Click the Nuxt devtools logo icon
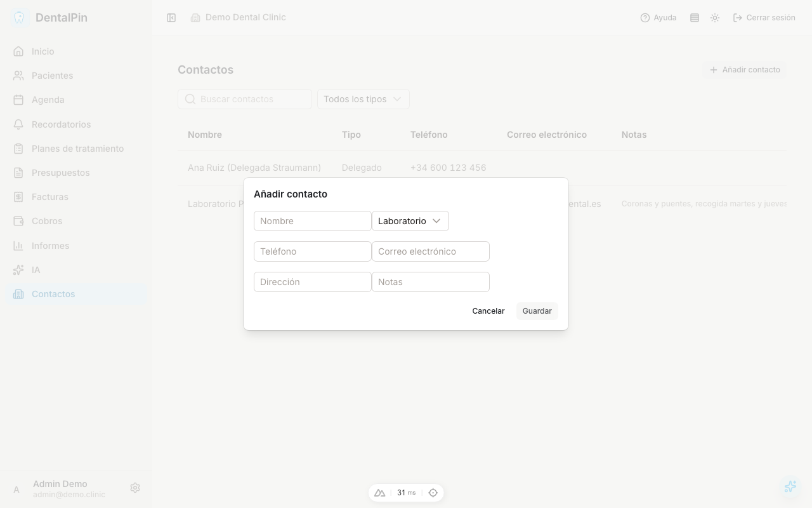The width and height of the screenshot is (812, 508). [x=380, y=493]
